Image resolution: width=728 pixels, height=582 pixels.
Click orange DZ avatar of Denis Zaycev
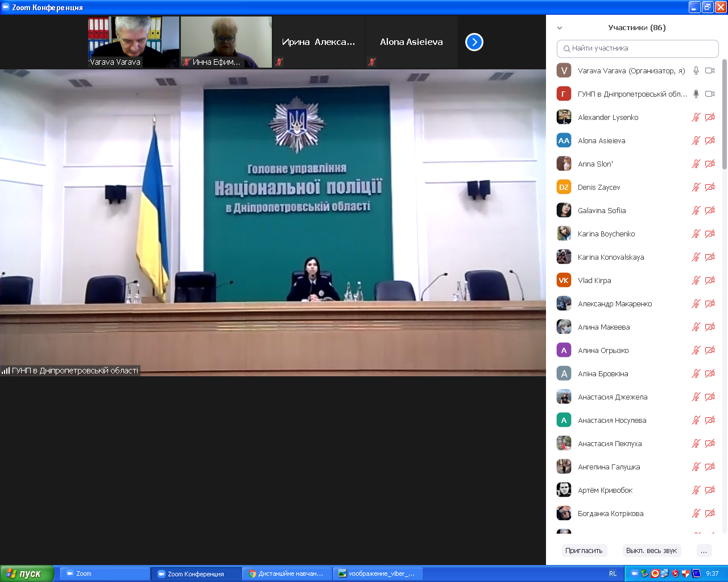pyautogui.click(x=564, y=187)
